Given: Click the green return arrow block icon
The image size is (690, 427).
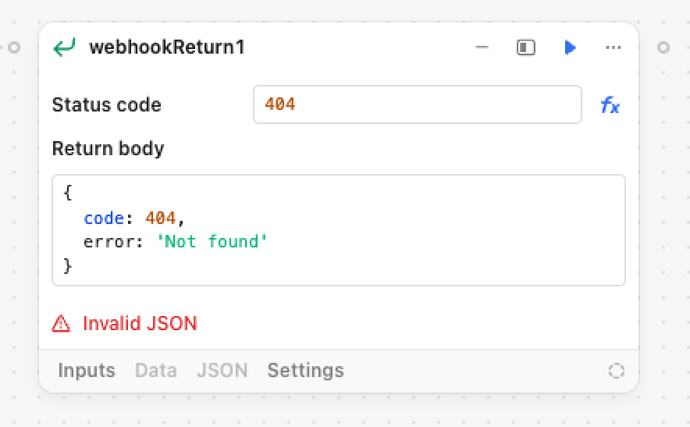Looking at the screenshot, I should [x=64, y=47].
